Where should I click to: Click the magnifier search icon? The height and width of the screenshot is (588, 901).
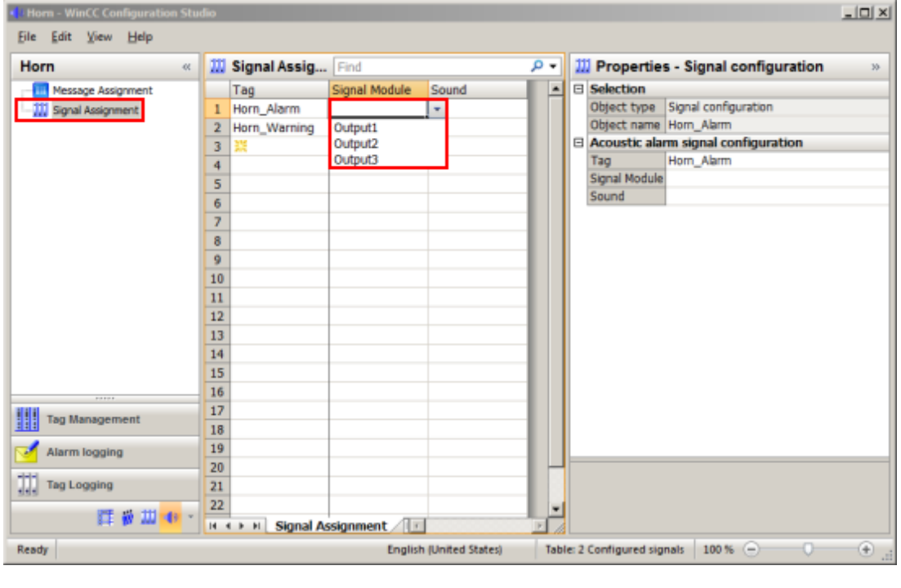tap(537, 67)
